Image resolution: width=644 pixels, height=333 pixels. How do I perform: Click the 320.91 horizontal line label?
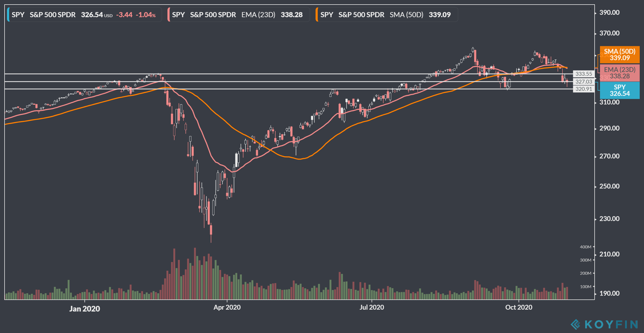tap(584, 89)
